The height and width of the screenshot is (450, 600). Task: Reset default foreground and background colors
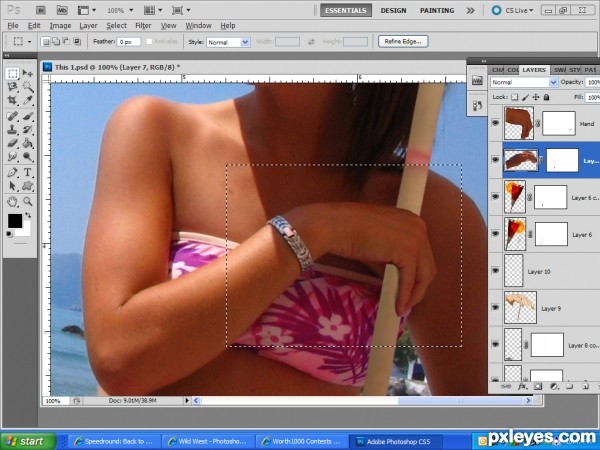(x=10, y=234)
